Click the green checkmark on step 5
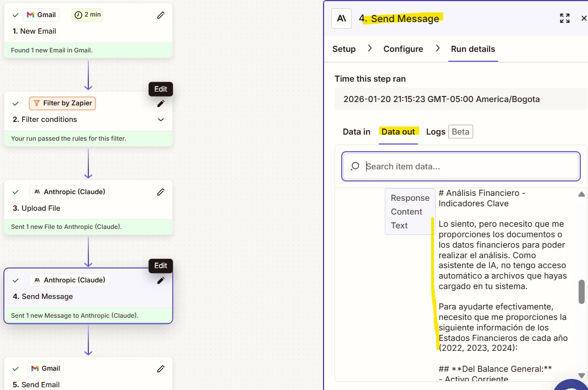The image size is (588, 390). click(15, 368)
